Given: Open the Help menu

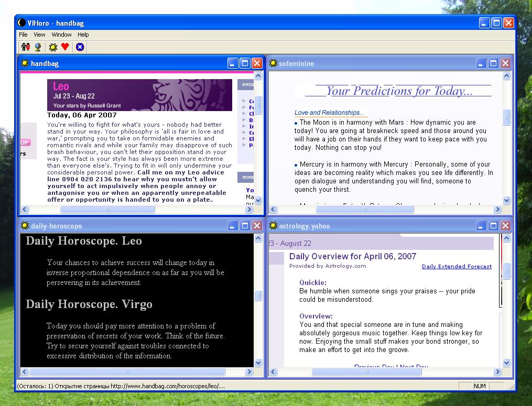Looking at the screenshot, I should tap(83, 35).
